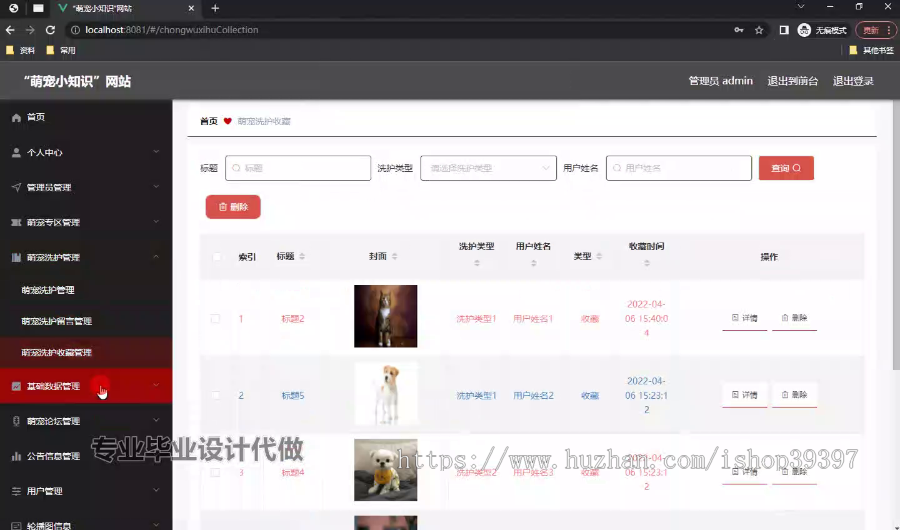Collapse 萌宠洗护管理 submenu chevron
Image resolution: width=900 pixels, height=530 pixels.
tap(156, 257)
